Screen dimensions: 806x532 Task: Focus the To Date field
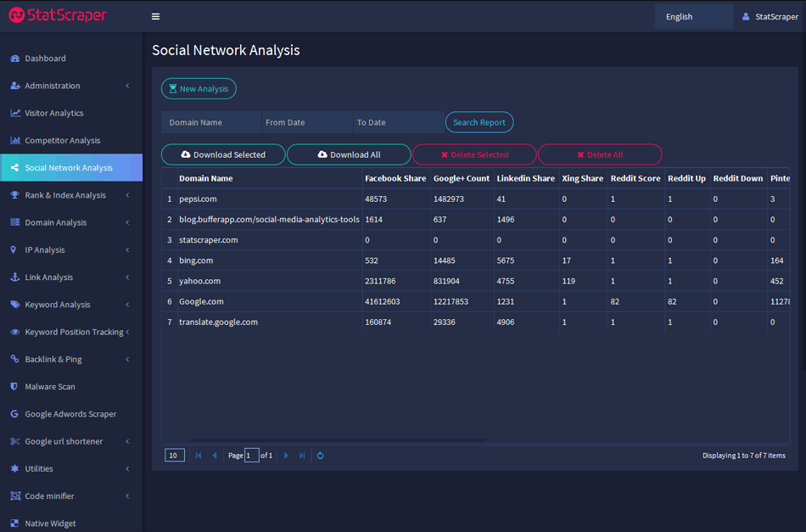pyautogui.click(x=399, y=122)
